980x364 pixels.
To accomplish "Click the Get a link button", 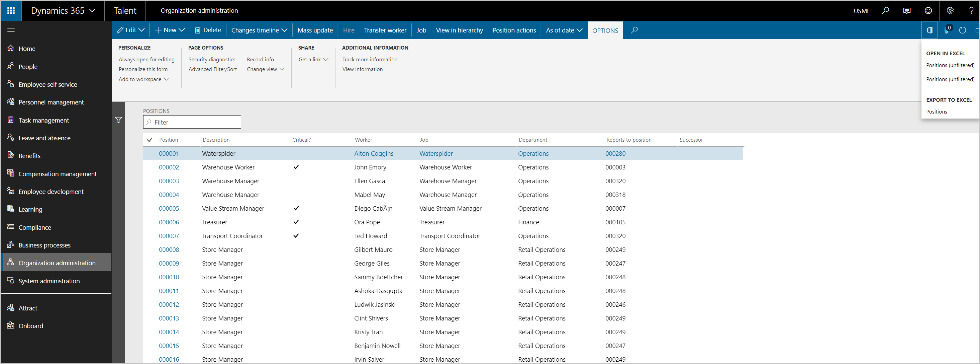I will pyautogui.click(x=312, y=59).
